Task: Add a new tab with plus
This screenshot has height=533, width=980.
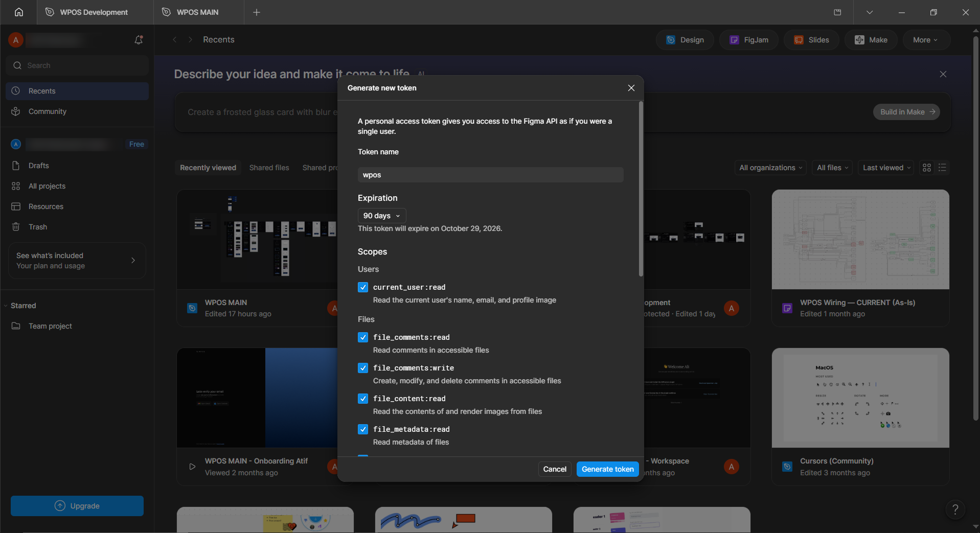Action: coord(257,12)
